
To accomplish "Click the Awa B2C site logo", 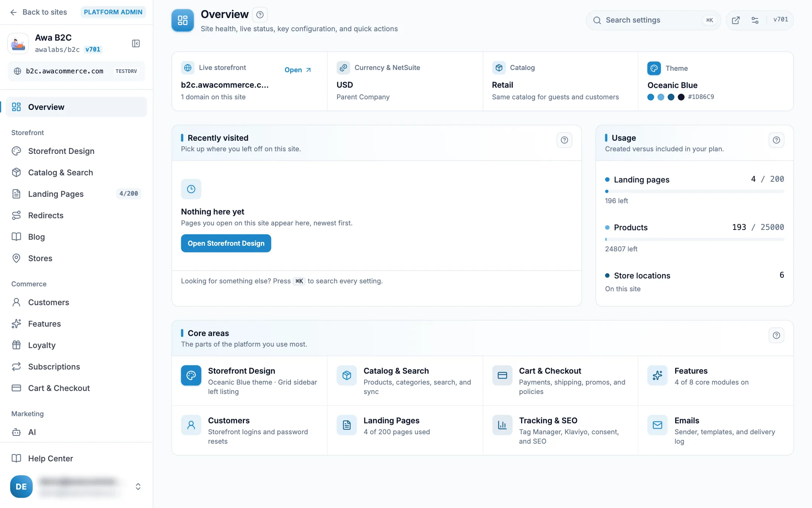I will point(18,43).
